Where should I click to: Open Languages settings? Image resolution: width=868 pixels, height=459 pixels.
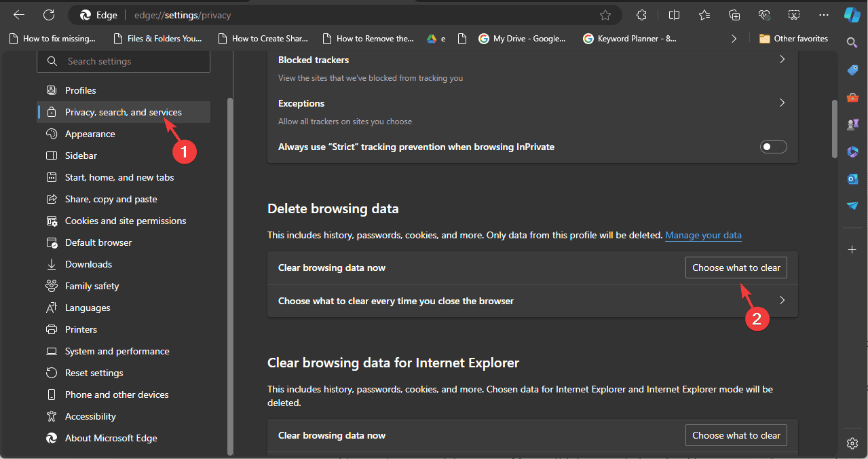124,308
